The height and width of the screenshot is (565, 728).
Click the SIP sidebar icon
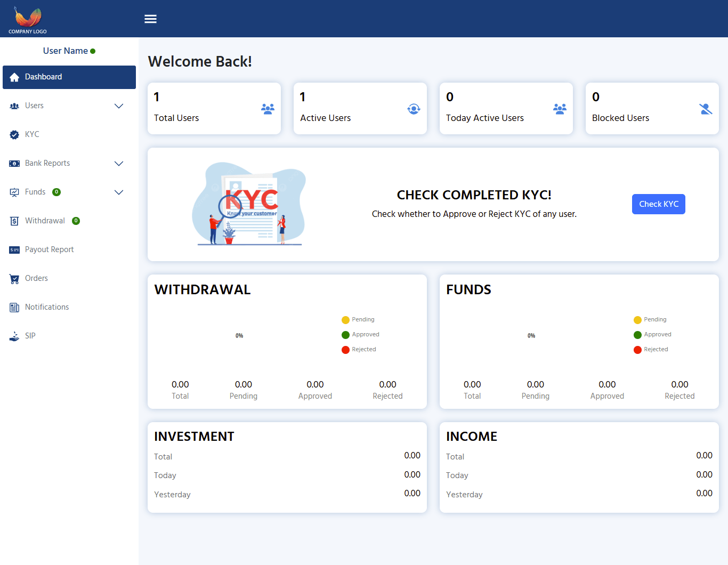(14, 336)
